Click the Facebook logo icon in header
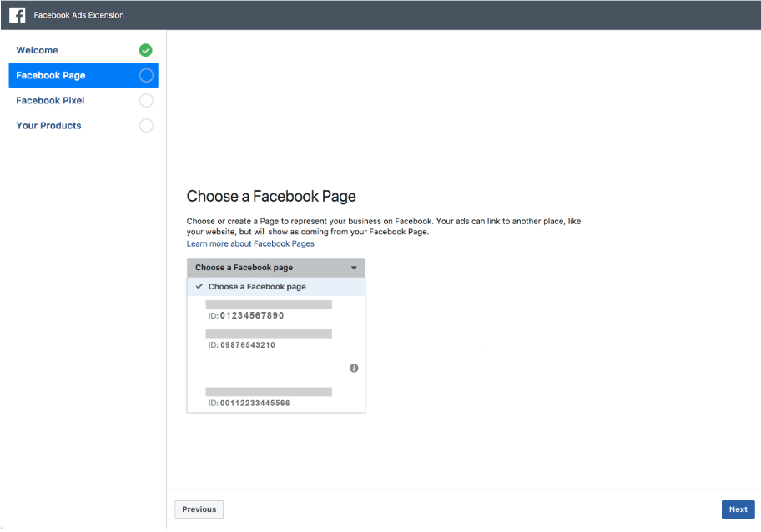The width and height of the screenshot is (761, 532). (x=17, y=15)
